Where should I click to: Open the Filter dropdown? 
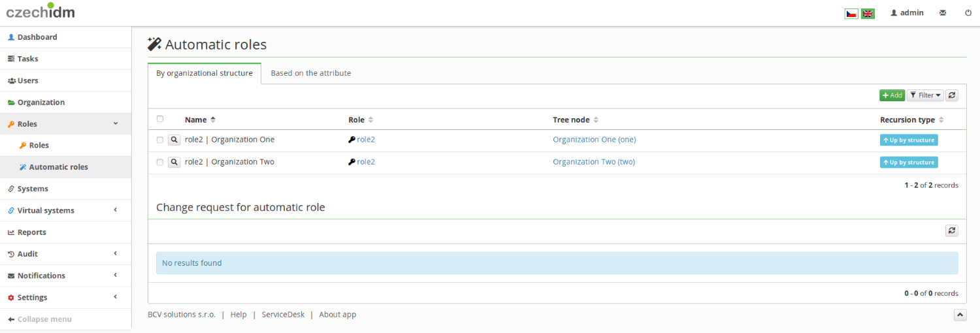tap(925, 95)
